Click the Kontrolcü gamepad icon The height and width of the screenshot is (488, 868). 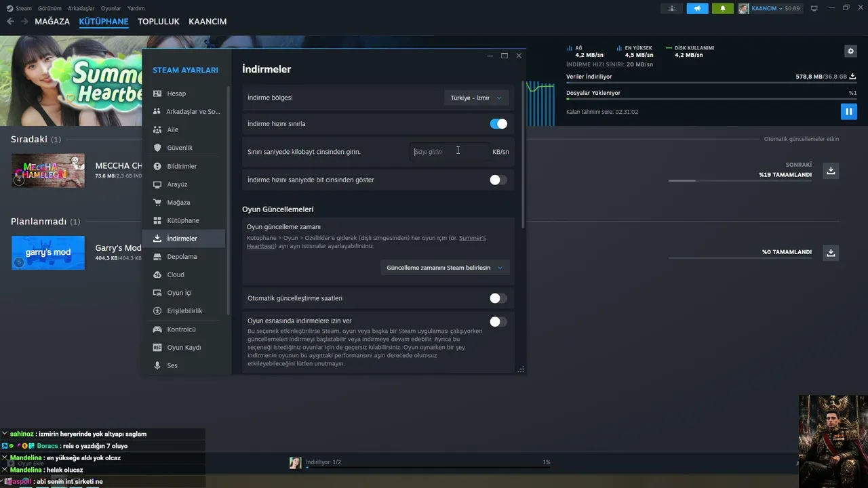coord(157,329)
